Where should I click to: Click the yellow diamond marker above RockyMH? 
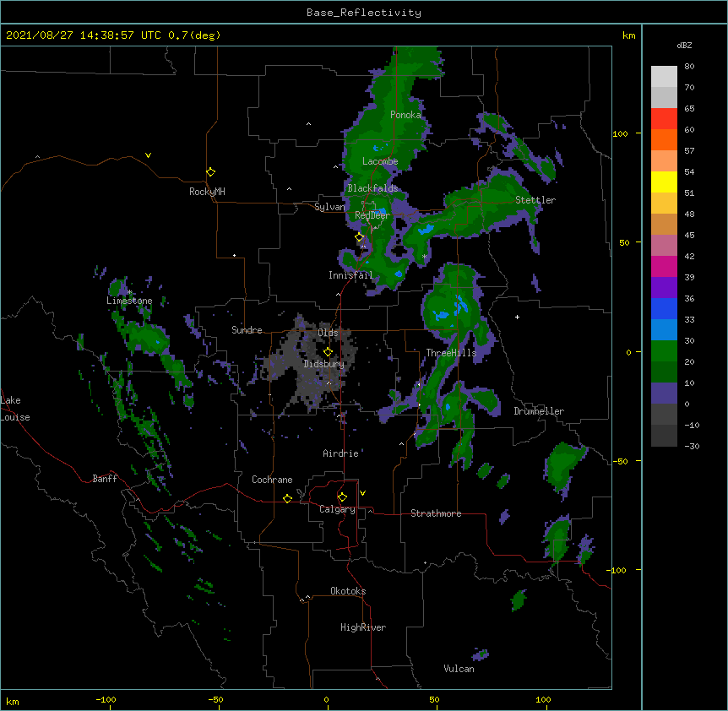210,172
